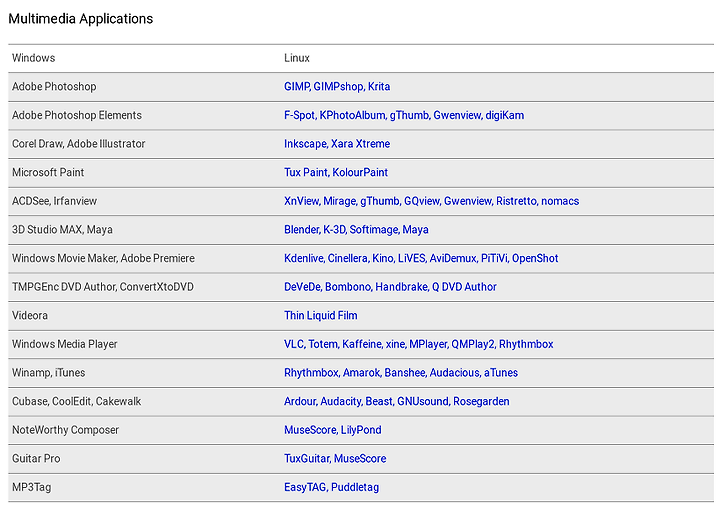This screenshot has height=509, width=720.
Task: Follow the Xara Xtreme link
Action: 360,144
